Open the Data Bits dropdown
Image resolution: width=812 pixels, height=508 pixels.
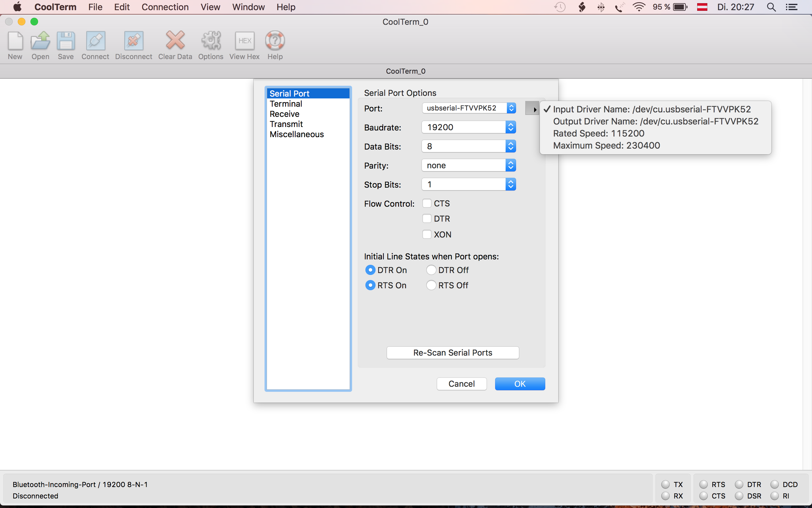(469, 146)
